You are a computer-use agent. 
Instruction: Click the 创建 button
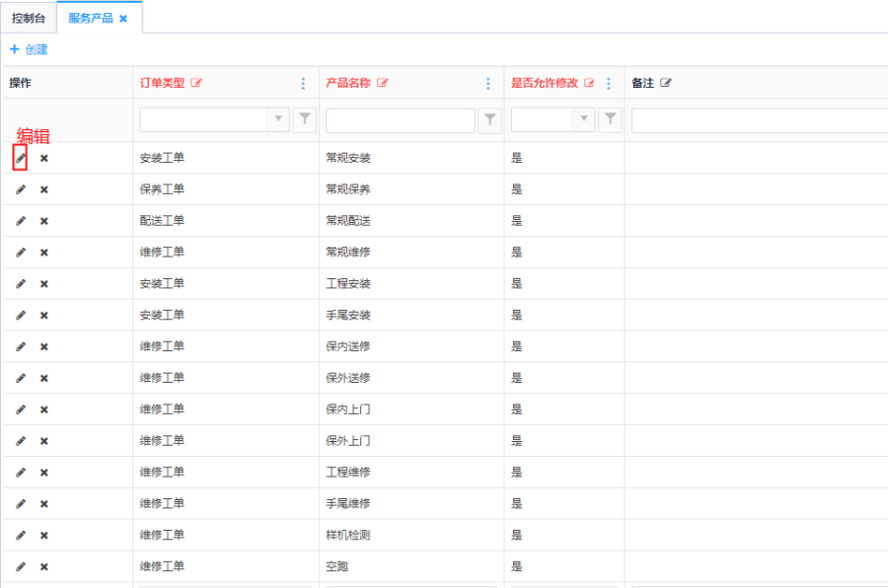(29, 49)
